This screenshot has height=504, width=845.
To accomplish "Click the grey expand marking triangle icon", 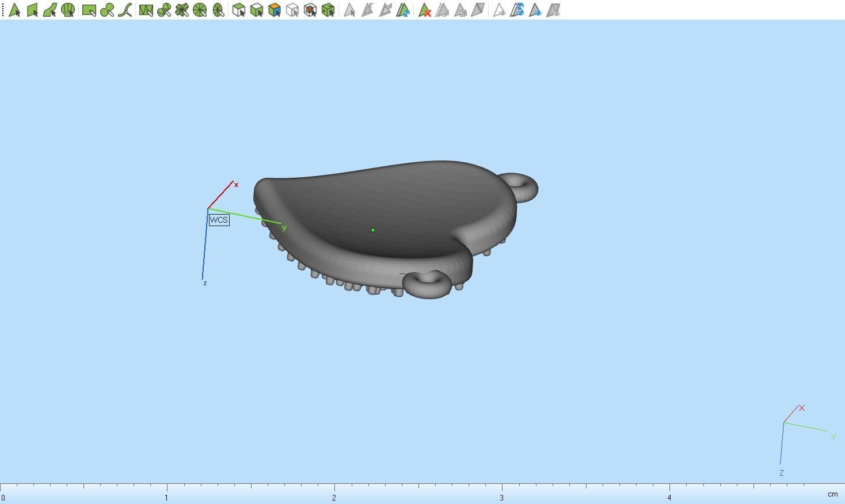I will click(x=385, y=10).
